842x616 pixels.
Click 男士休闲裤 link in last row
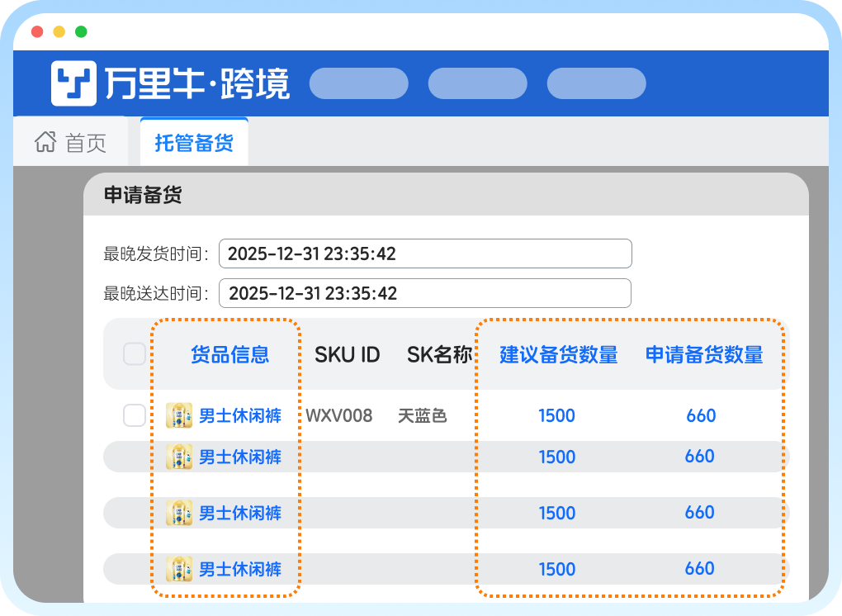coord(239,569)
